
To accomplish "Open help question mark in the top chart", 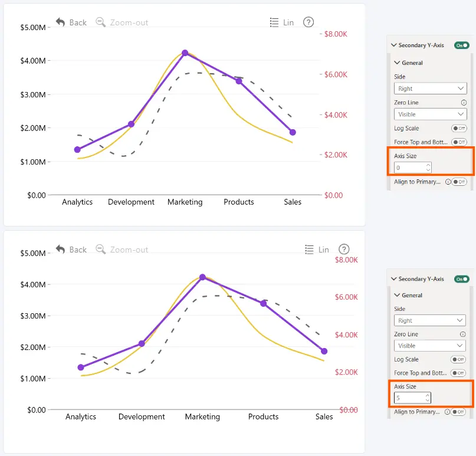I will tap(308, 22).
